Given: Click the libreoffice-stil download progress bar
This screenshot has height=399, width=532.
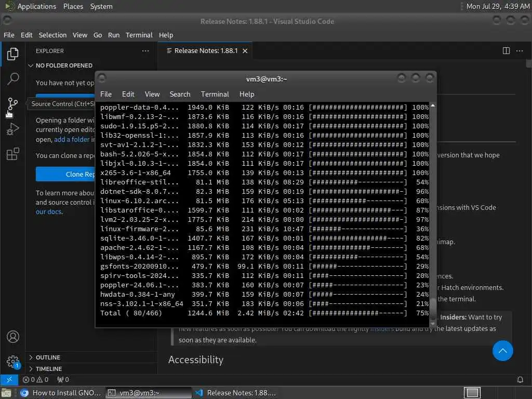Looking at the screenshot, I should [x=358, y=182].
